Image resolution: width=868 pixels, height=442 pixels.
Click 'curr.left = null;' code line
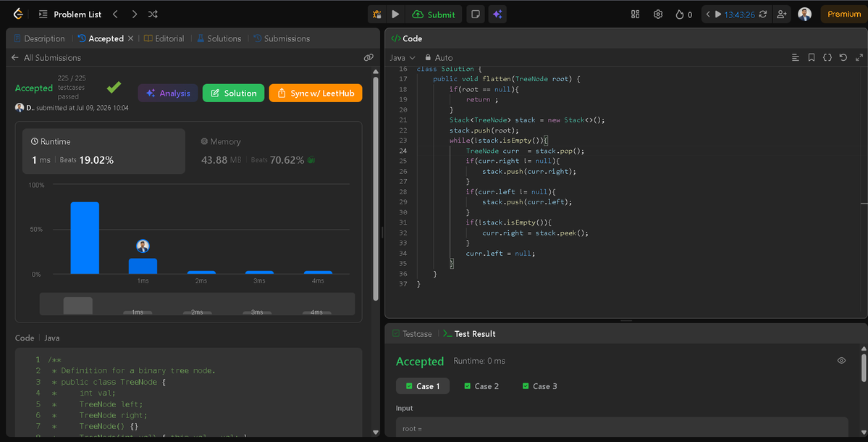tap(500, 253)
